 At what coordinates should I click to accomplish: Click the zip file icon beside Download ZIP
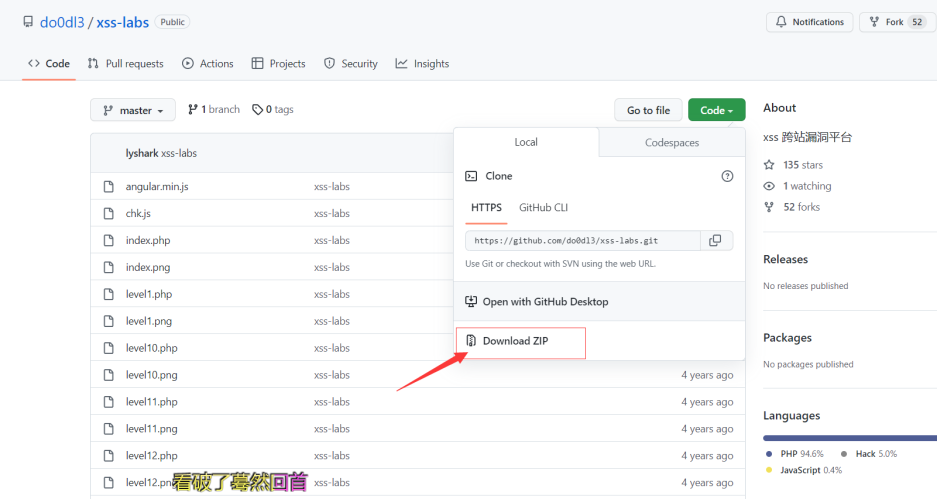[471, 341]
